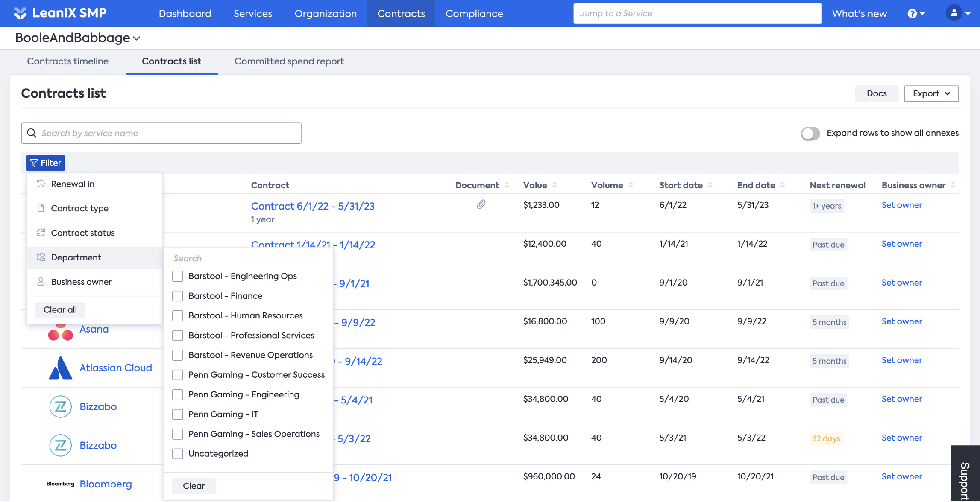Viewport: 980px width, 502px height.
Task: Click the paperclip document attachment icon
Action: (481, 205)
